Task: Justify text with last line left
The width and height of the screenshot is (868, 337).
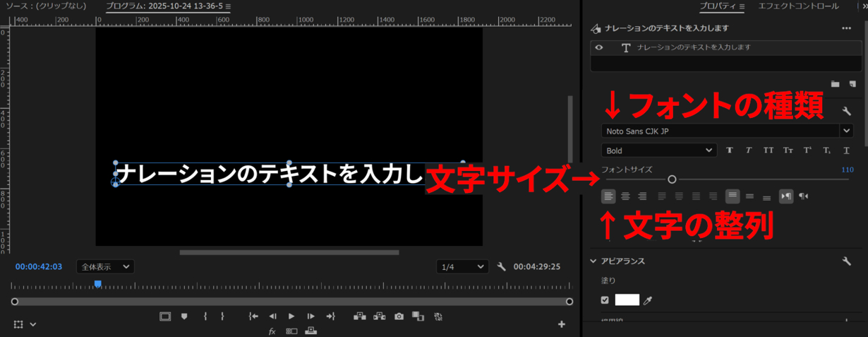Action: pyautogui.click(x=662, y=196)
